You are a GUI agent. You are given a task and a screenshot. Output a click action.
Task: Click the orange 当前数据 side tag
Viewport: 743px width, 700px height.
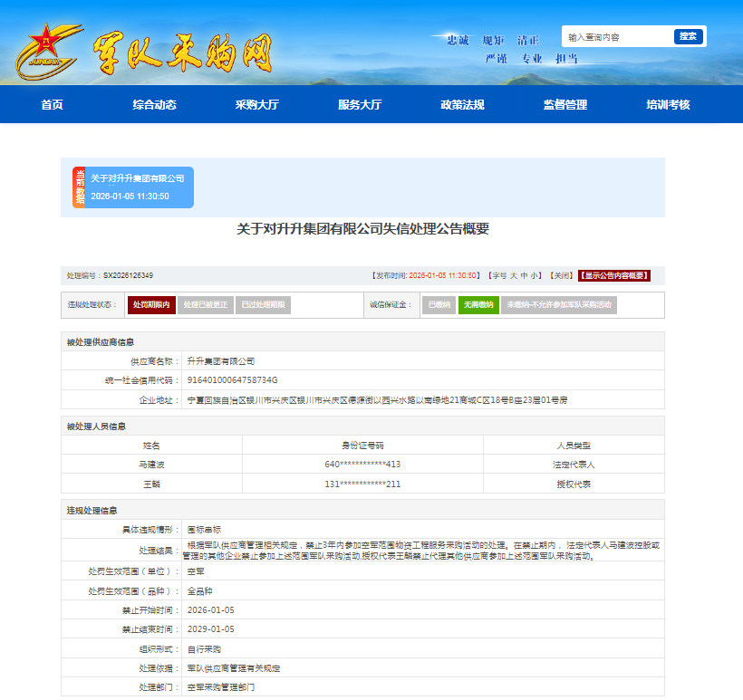(x=79, y=187)
